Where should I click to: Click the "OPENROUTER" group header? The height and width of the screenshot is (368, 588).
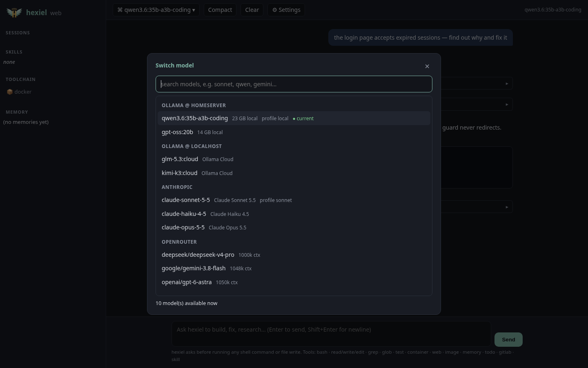[179, 242]
